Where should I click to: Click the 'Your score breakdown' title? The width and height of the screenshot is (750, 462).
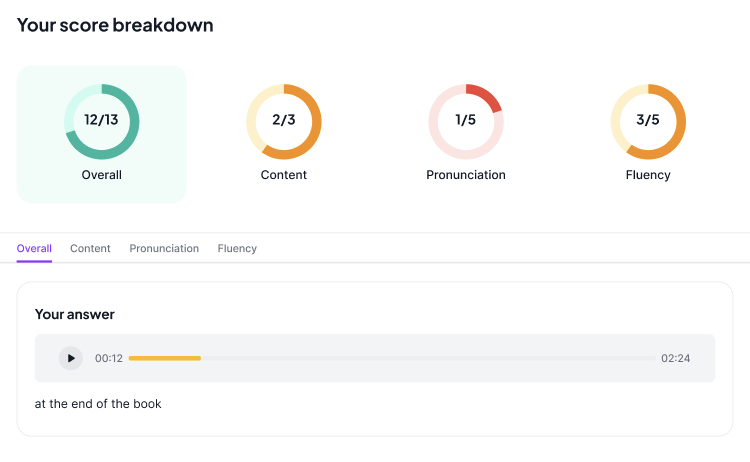click(115, 25)
